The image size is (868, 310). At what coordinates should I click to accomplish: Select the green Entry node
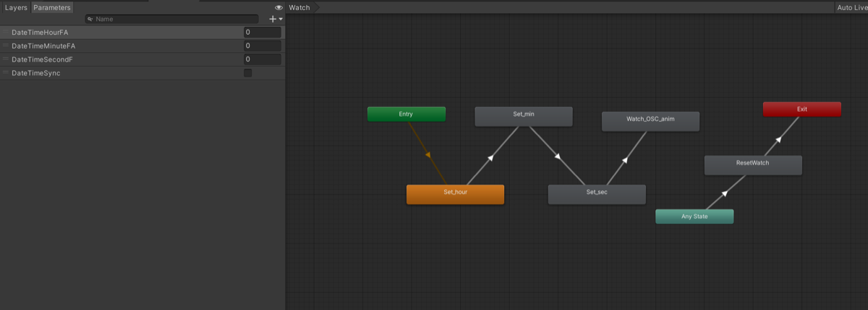(406, 114)
